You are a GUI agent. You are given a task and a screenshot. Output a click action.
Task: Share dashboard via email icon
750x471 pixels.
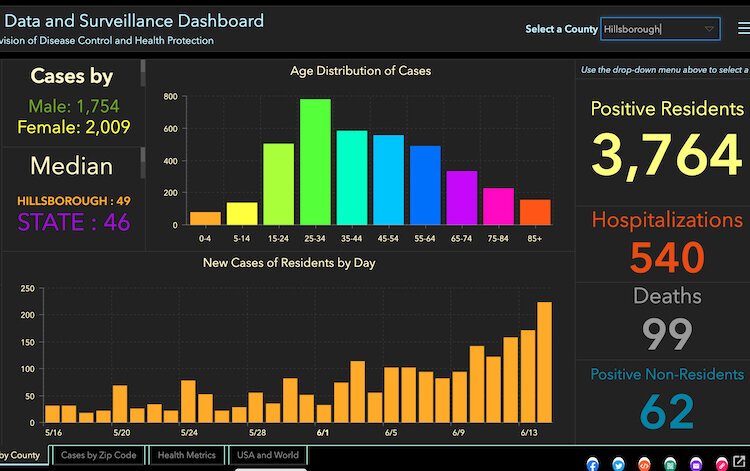696,464
